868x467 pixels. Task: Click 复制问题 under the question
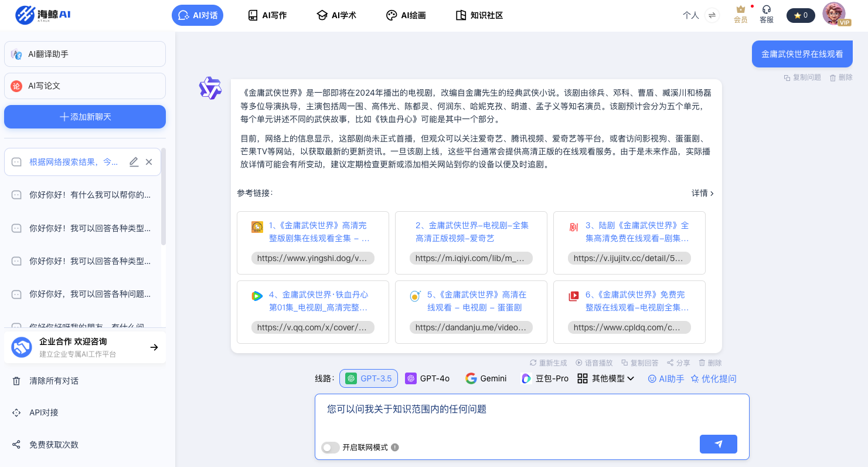pyautogui.click(x=802, y=77)
